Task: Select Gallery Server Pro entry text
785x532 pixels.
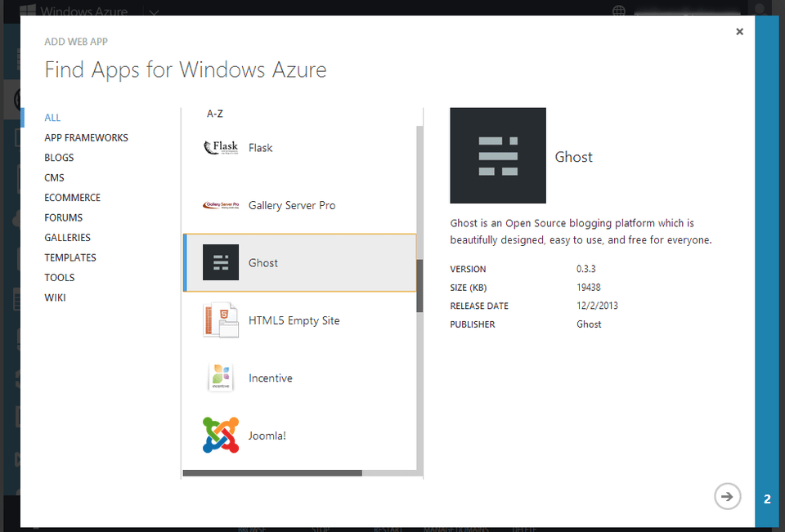Action: [x=292, y=205]
